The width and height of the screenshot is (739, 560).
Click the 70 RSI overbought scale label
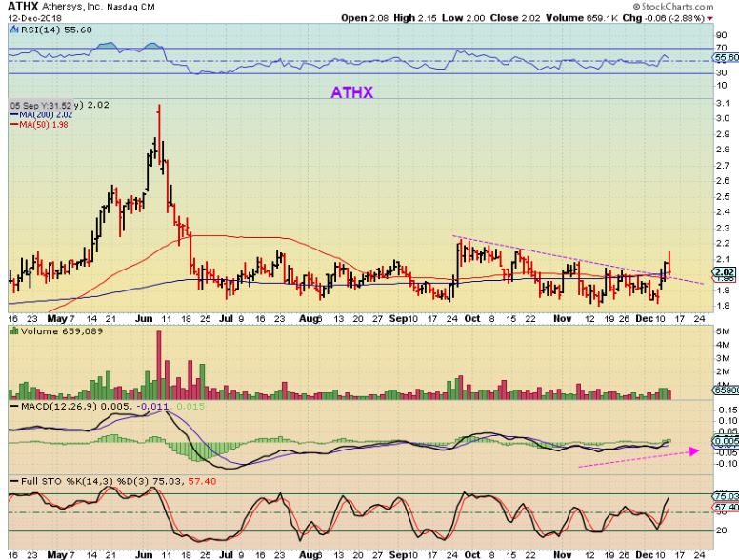(x=721, y=48)
